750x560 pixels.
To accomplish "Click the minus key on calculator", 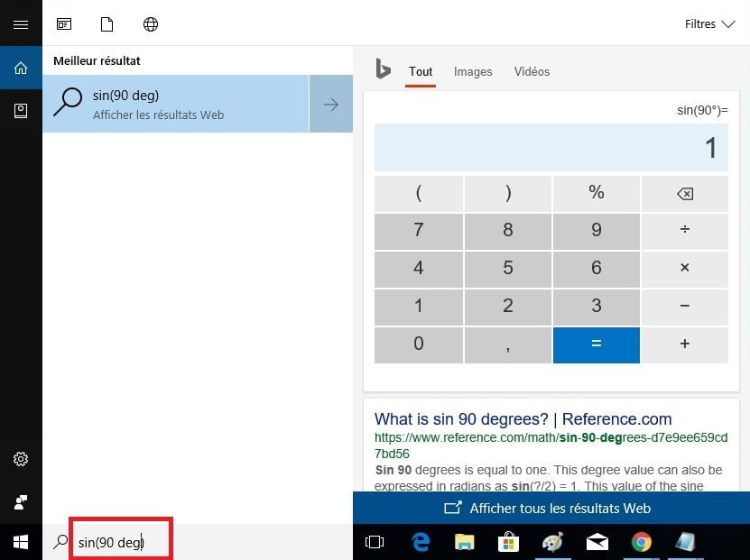I will (x=685, y=307).
